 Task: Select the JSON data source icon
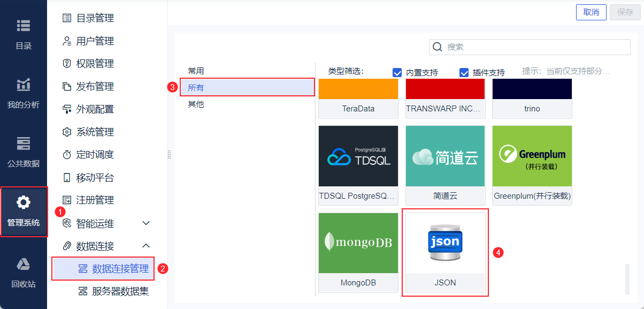445,244
